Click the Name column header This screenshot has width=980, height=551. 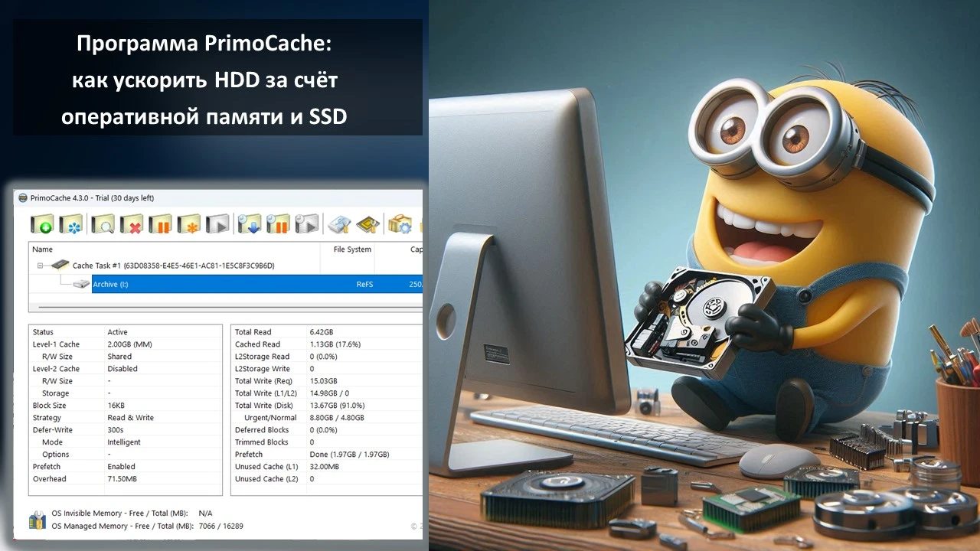pos(174,249)
